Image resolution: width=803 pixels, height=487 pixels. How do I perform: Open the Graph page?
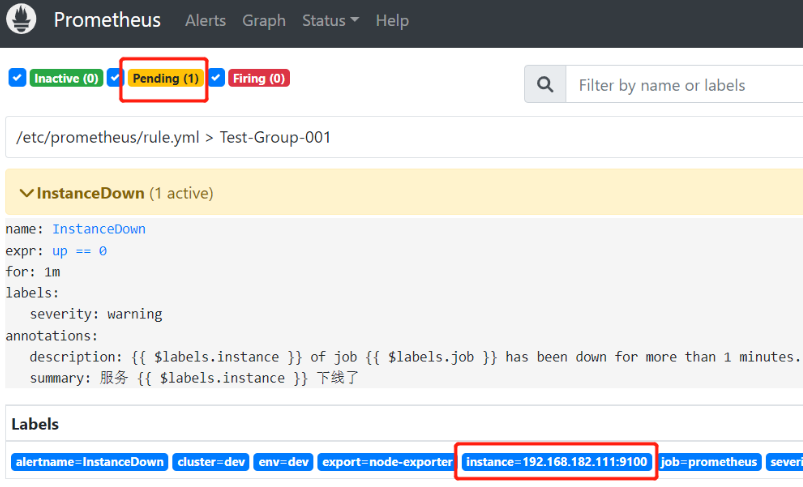[x=264, y=20]
